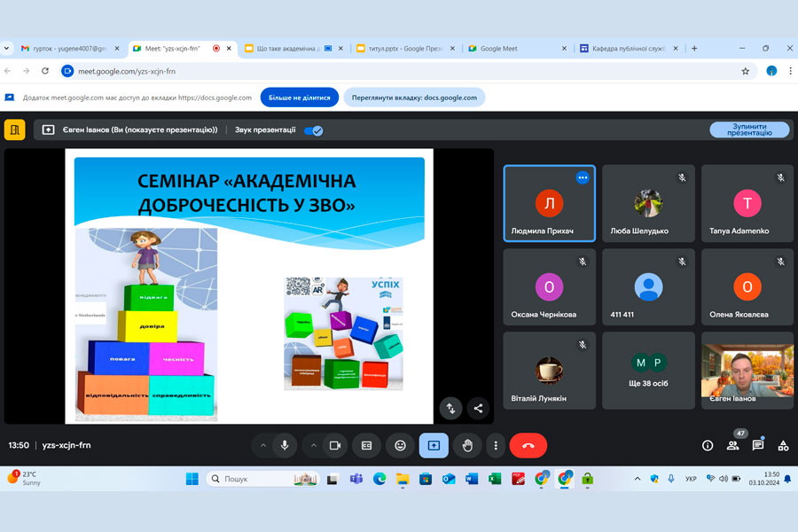Expand camera settings arrow
The width and height of the screenshot is (798, 532).
[314, 445]
